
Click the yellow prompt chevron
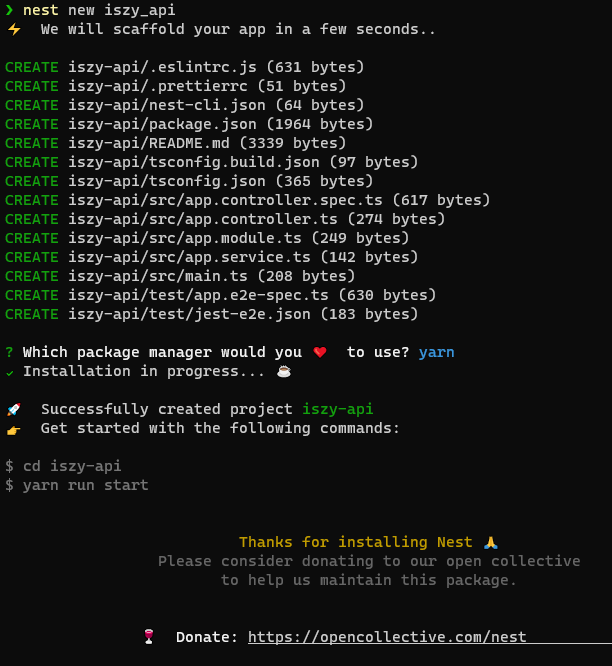tap(9, 10)
